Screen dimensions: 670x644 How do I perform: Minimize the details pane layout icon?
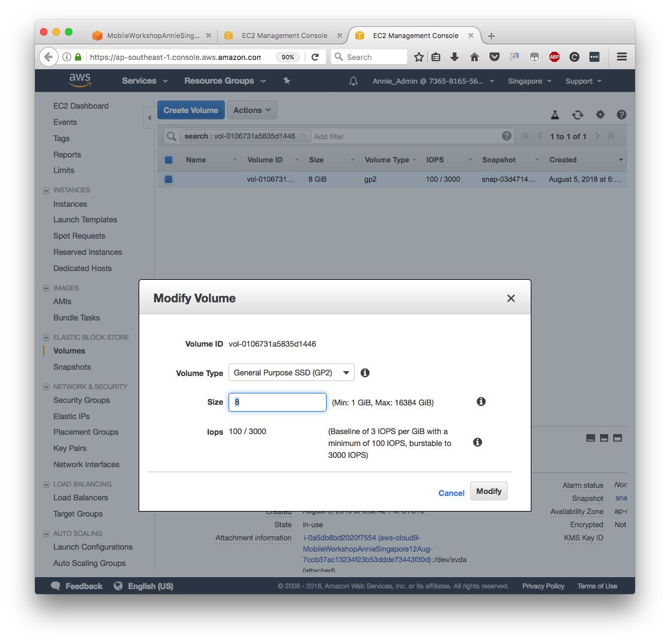coord(591,438)
